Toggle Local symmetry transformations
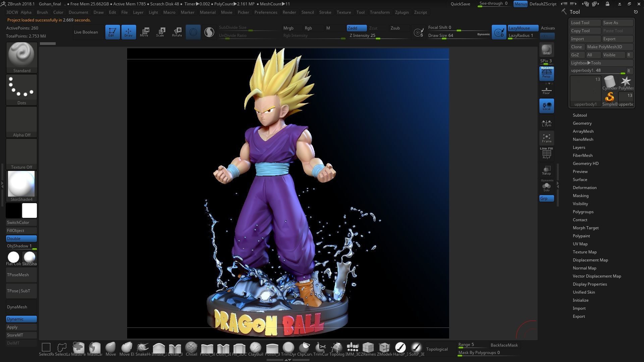Viewport: 644px width, 362px height. [x=546, y=106]
